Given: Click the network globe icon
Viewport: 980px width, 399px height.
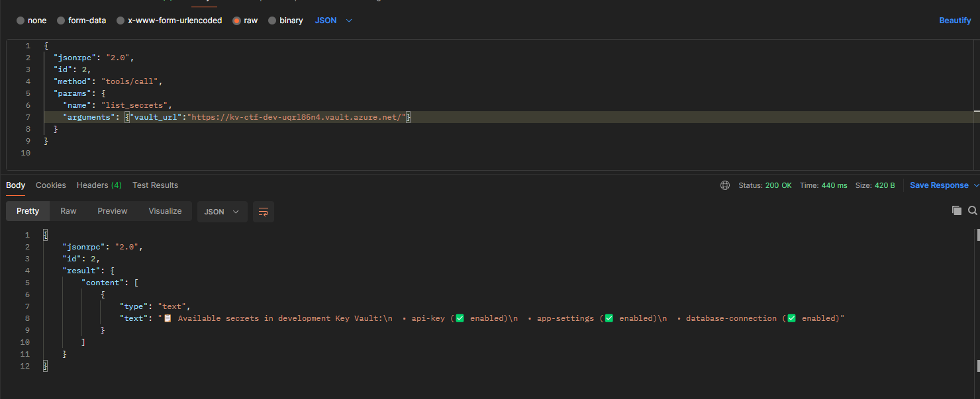Looking at the screenshot, I should coord(725,185).
